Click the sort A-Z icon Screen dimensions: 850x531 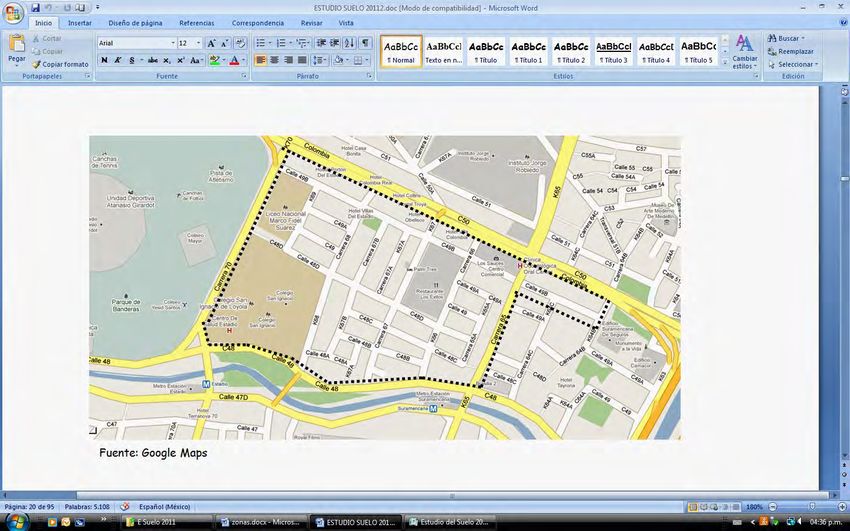349,43
